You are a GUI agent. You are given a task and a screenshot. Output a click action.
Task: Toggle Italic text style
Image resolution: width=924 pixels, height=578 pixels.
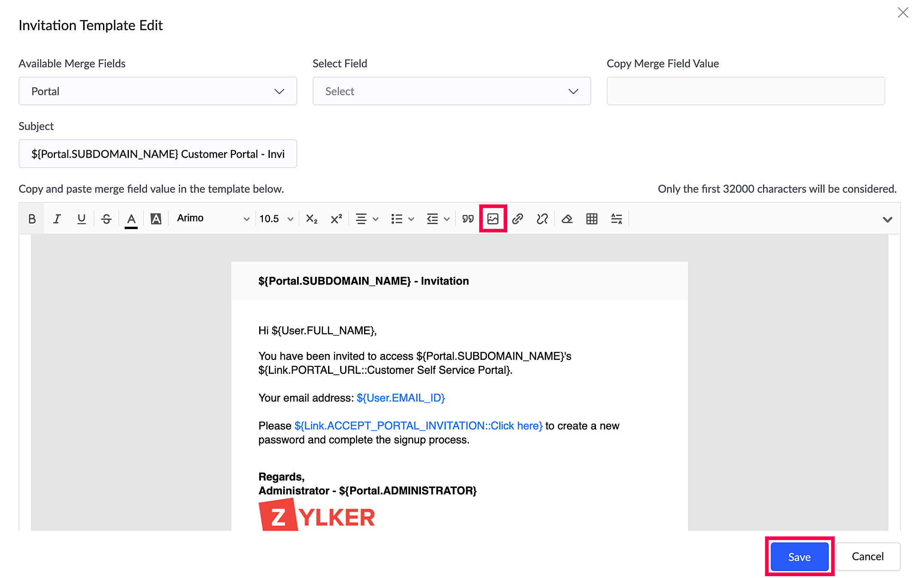(57, 219)
